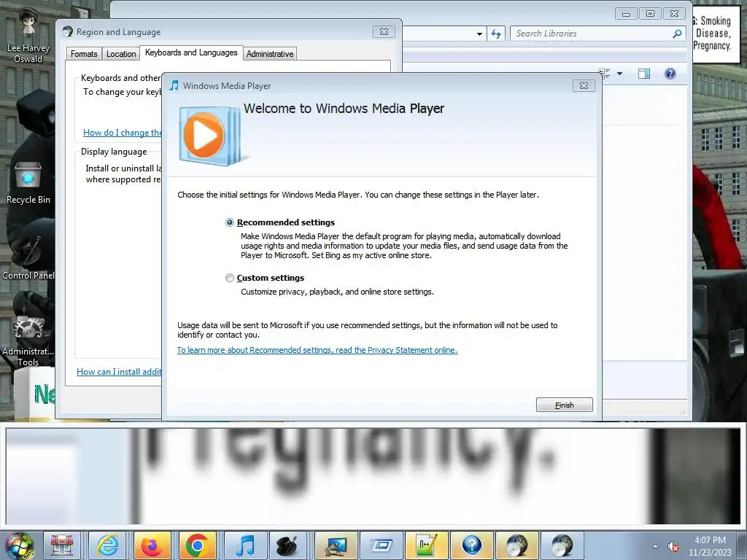Click the 'How do I change the' keyboard help link
747x560 pixels.
[123, 133]
